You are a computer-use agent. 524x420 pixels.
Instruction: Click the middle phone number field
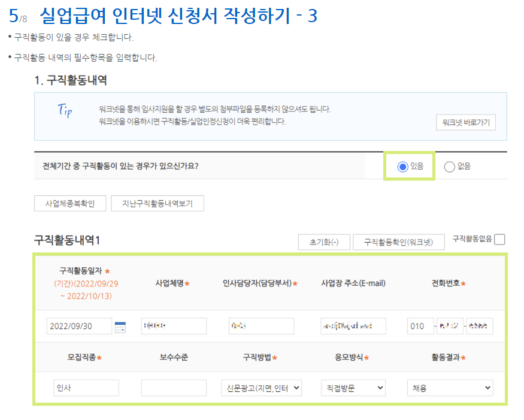(x=450, y=326)
